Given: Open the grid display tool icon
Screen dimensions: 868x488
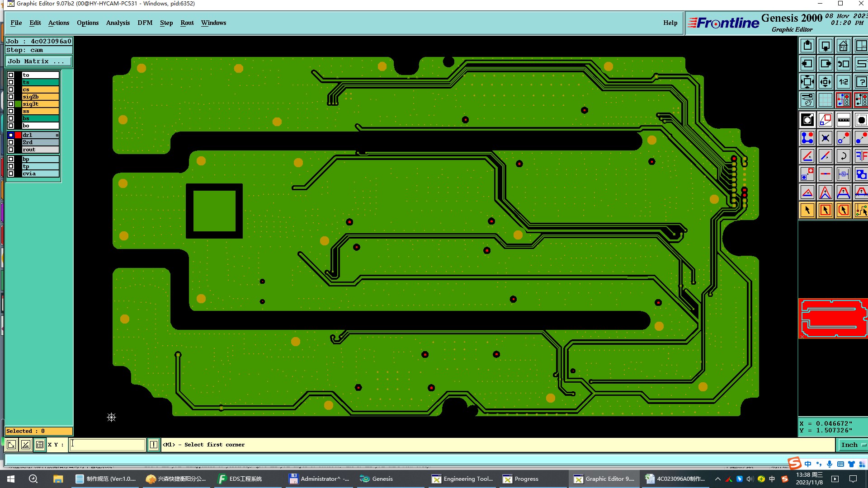Looking at the screenshot, I should [x=825, y=100].
